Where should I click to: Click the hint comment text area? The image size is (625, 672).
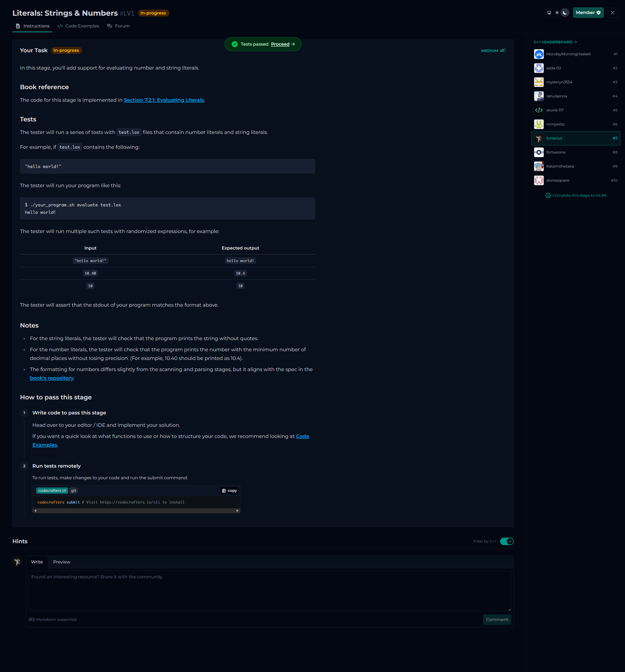point(269,590)
